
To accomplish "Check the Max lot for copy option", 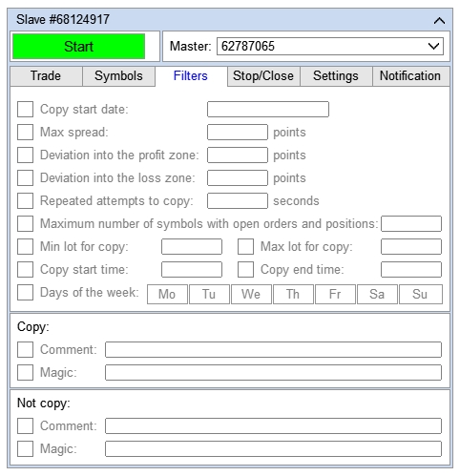I will click(245, 247).
